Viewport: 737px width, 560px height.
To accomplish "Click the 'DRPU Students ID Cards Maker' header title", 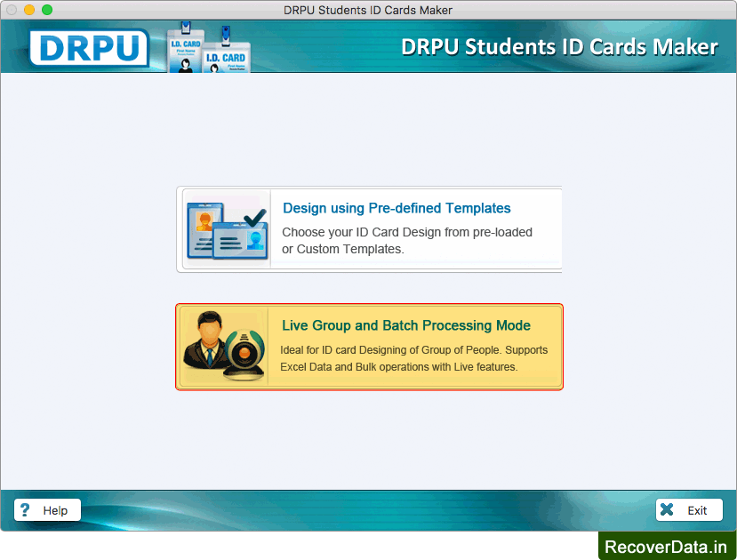I will click(559, 47).
